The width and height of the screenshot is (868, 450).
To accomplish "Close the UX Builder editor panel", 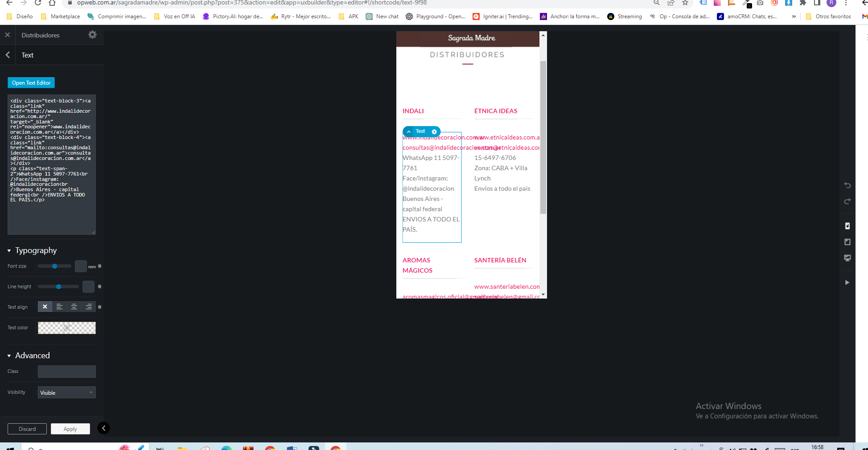I will 8,35.
